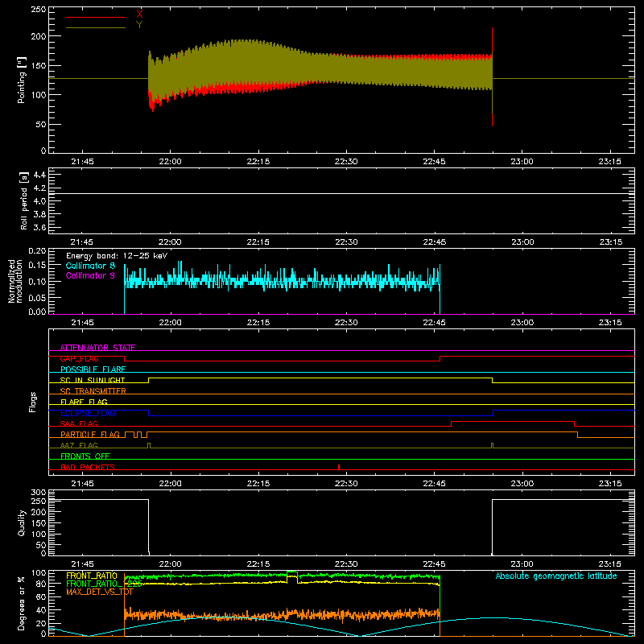Click the yellow FRONT_RATIO legend label
This screenshot has height=644, width=644.
(92, 576)
